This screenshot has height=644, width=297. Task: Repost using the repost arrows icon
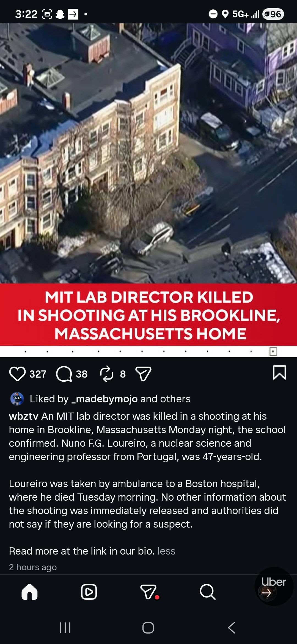click(106, 374)
